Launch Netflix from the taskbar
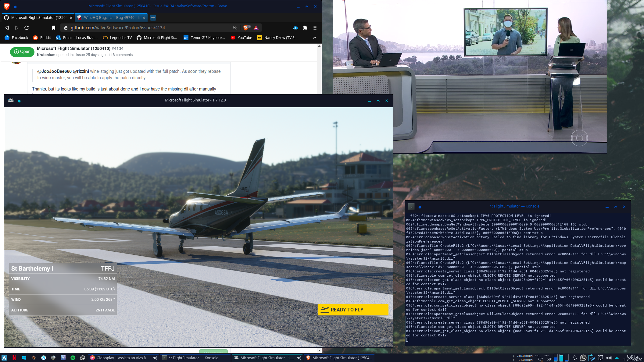Screen dimensions: 644x362 coord(14,358)
